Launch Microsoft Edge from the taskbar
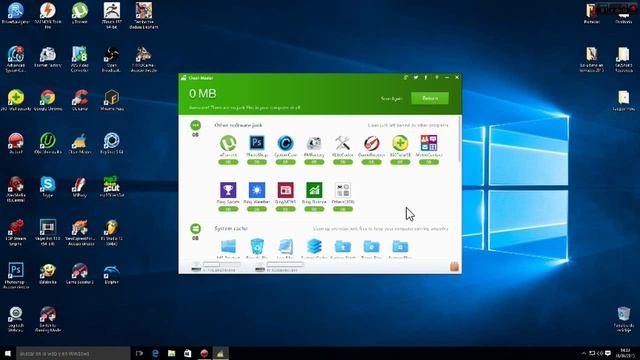The width and height of the screenshot is (640, 360). (x=156, y=353)
